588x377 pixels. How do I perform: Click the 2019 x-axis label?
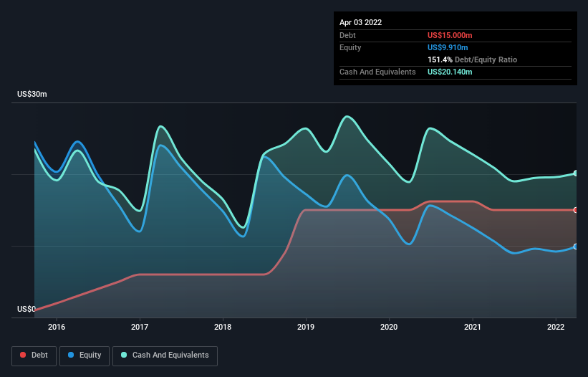[306, 327]
